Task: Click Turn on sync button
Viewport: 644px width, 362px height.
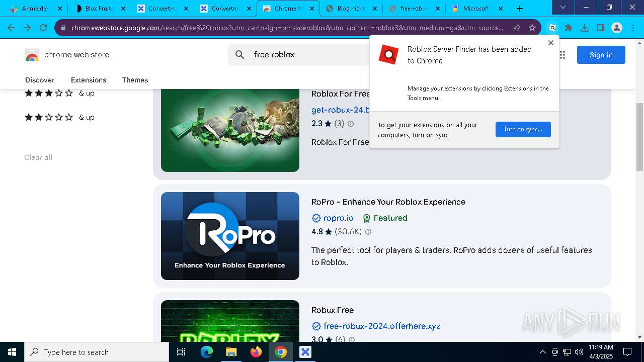Action: click(523, 129)
